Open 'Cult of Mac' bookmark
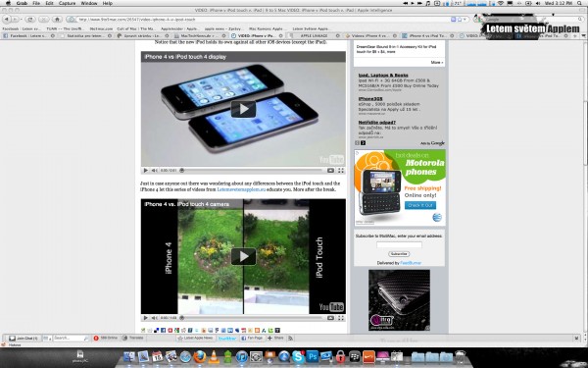This screenshot has height=368, width=588. 135,28
